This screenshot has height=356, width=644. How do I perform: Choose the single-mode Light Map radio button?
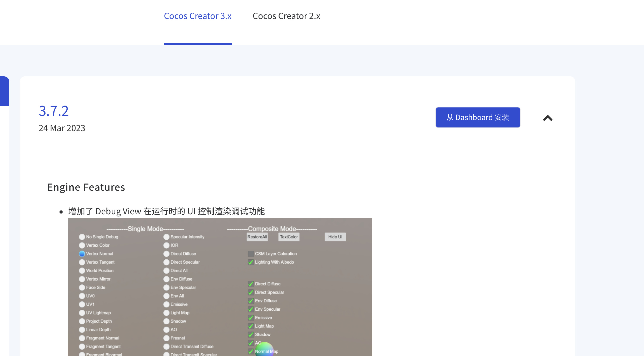click(x=166, y=313)
